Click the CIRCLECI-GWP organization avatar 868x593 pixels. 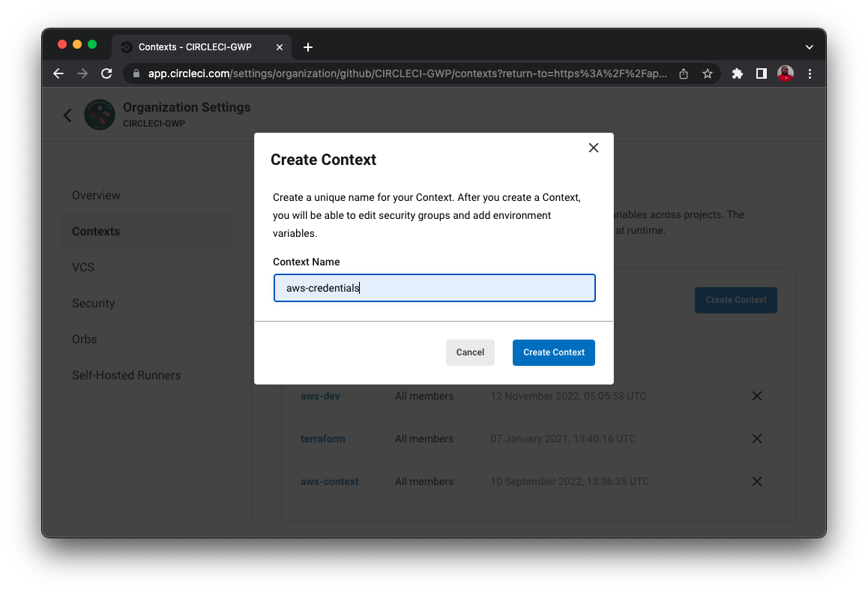tap(100, 114)
